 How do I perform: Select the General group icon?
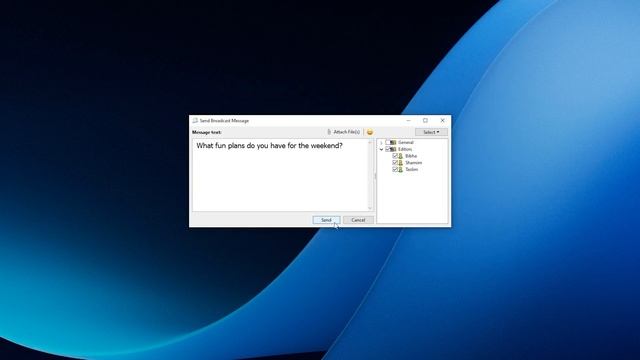tap(393, 142)
